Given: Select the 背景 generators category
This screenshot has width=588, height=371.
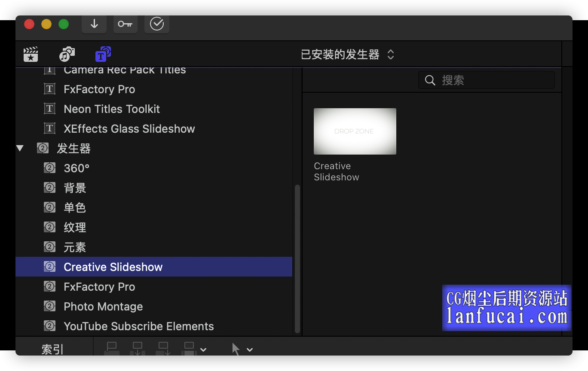Looking at the screenshot, I should click(154, 188).
